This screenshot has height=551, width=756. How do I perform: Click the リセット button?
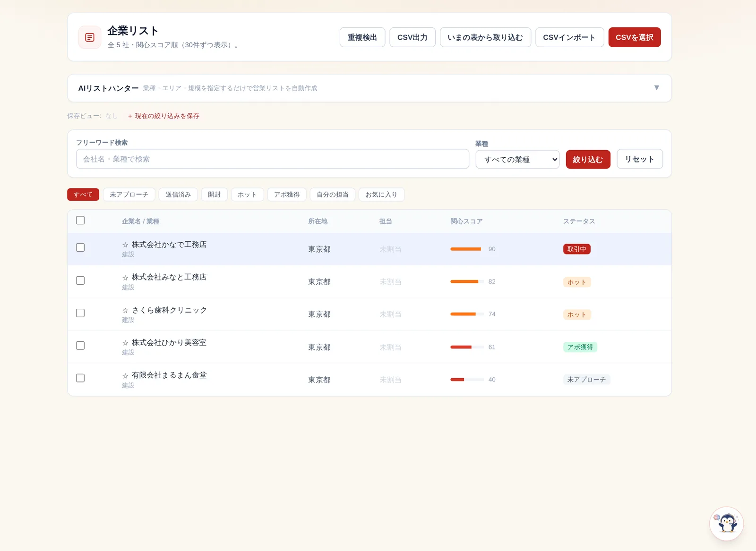tap(640, 159)
